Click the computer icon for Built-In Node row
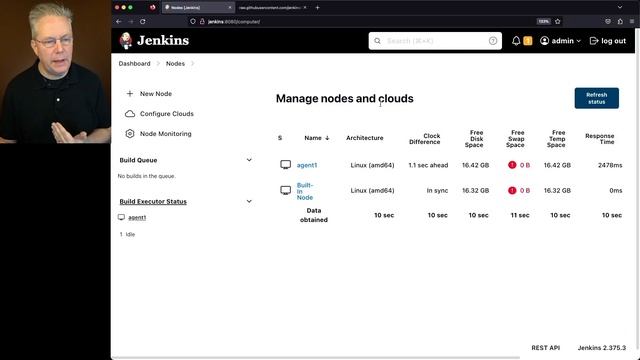The image size is (640, 360). click(285, 191)
